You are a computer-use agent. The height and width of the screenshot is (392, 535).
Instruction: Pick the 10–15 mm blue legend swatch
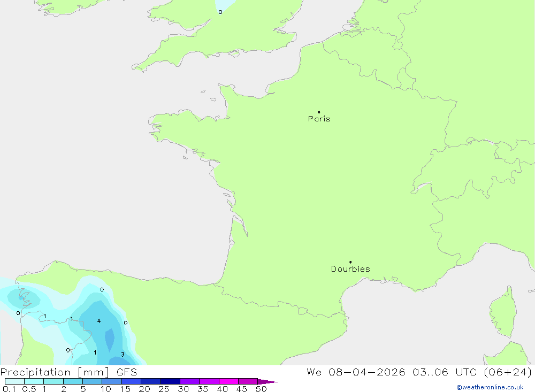pos(112,381)
